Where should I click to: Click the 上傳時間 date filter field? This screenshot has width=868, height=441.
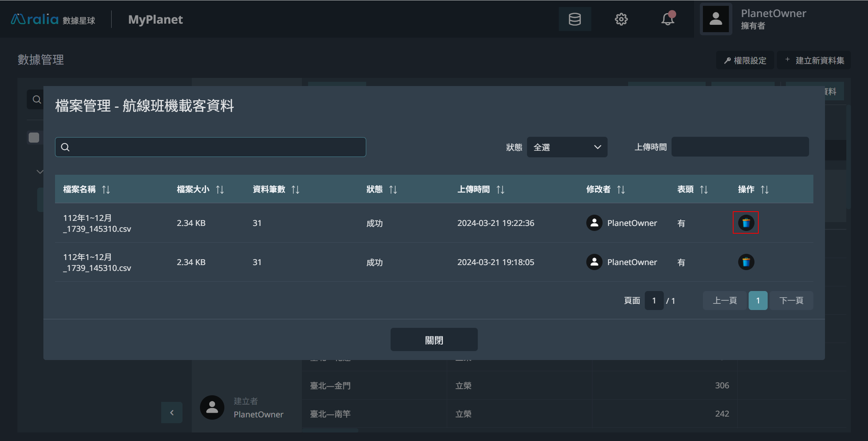pyautogui.click(x=740, y=147)
